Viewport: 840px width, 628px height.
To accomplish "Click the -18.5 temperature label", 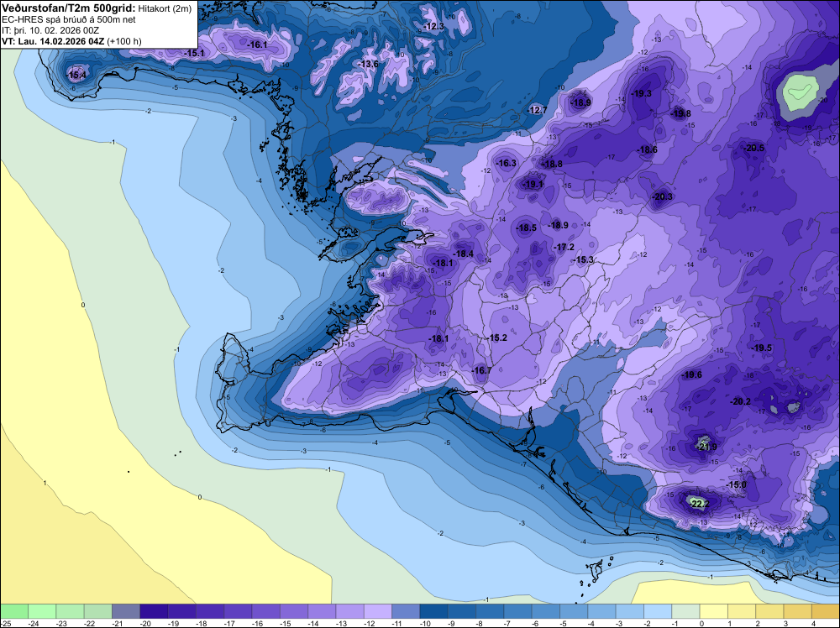I will tap(526, 228).
